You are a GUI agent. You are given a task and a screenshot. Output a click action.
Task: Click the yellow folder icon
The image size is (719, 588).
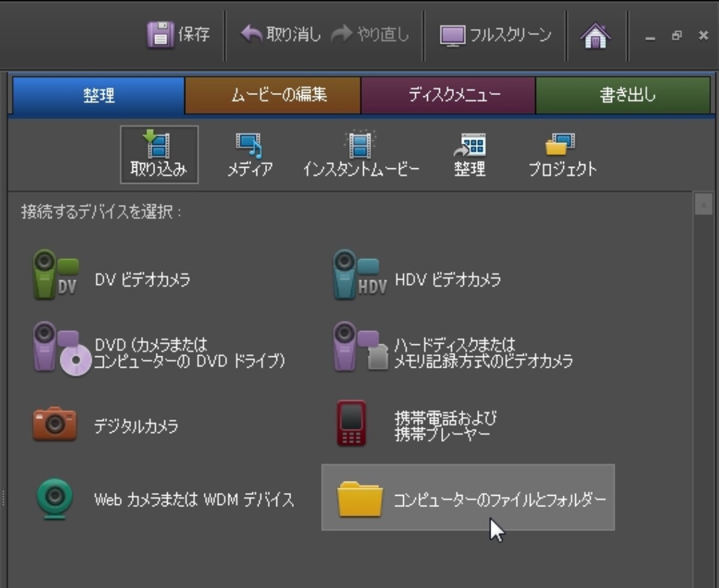[359, 498]
